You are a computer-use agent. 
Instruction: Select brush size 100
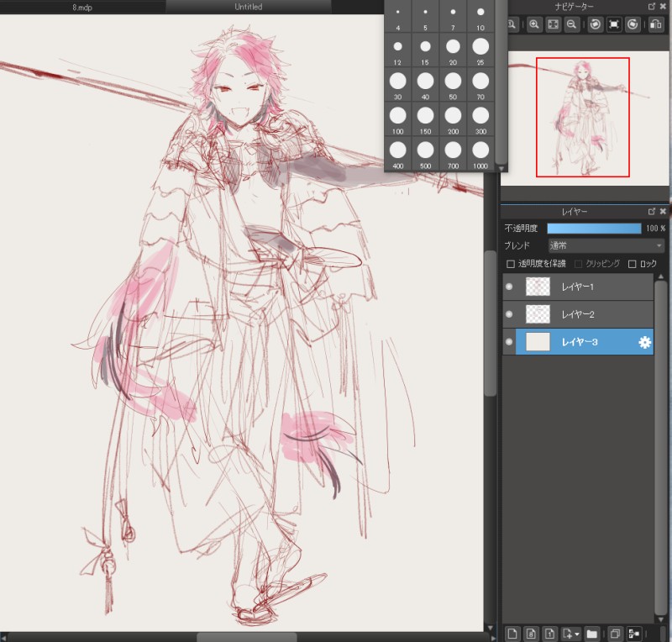click(x=397, y=119)
